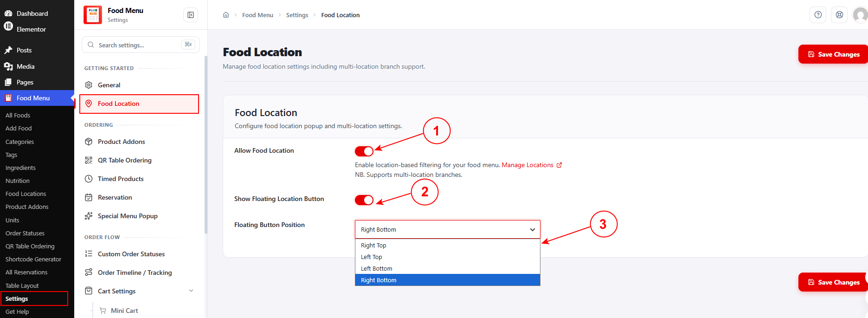Image resolution: width=868 pixels, height=318 pixels.
Task: Collapse the settings sidebar panel icon
Action: pyautogui.click(x=191, y=15)
